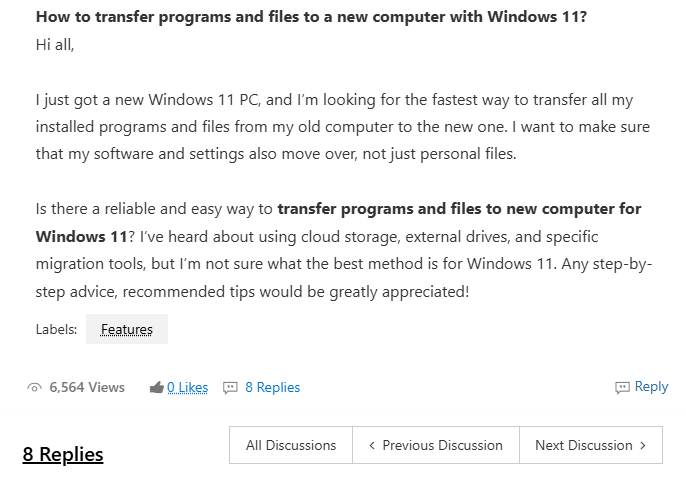Open the blue 8 Replies link

pyautogui.click(x=272, y=387)
